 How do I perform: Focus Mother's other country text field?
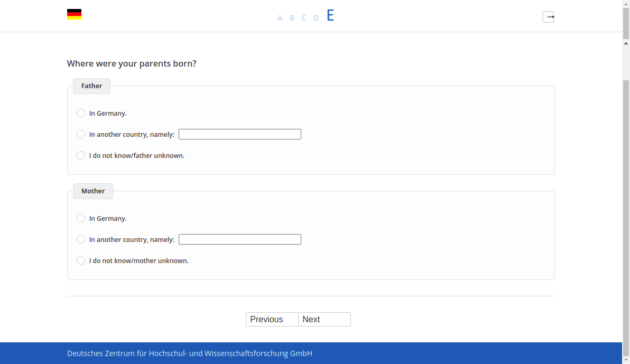tap(240, 239)
